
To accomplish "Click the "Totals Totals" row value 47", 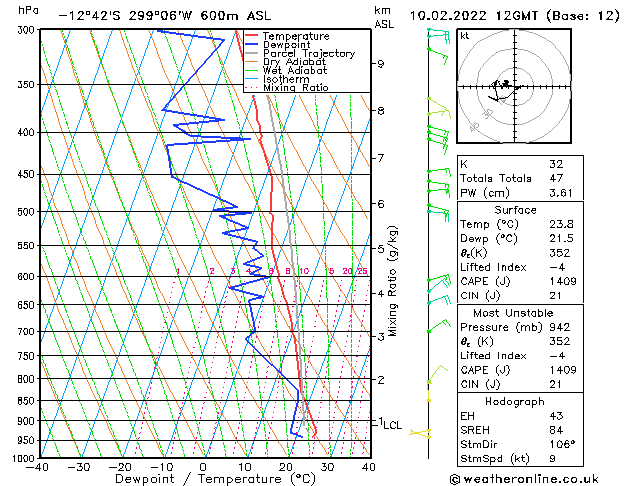I will 556,178.
